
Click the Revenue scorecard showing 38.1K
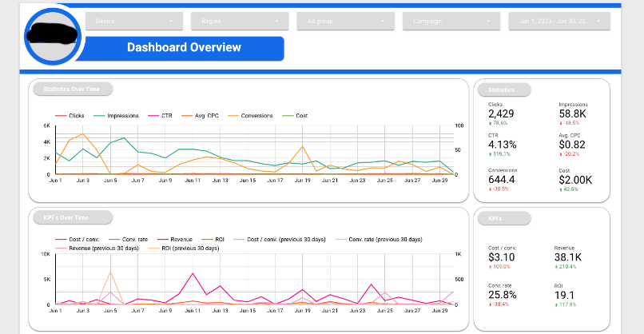coord(567,258)
